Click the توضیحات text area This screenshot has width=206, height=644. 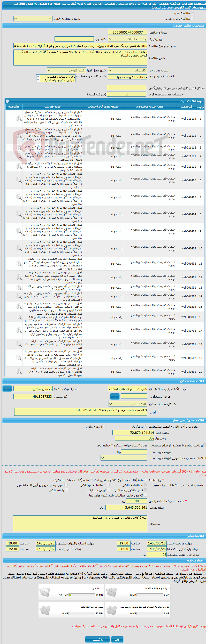tap(80, 523)
